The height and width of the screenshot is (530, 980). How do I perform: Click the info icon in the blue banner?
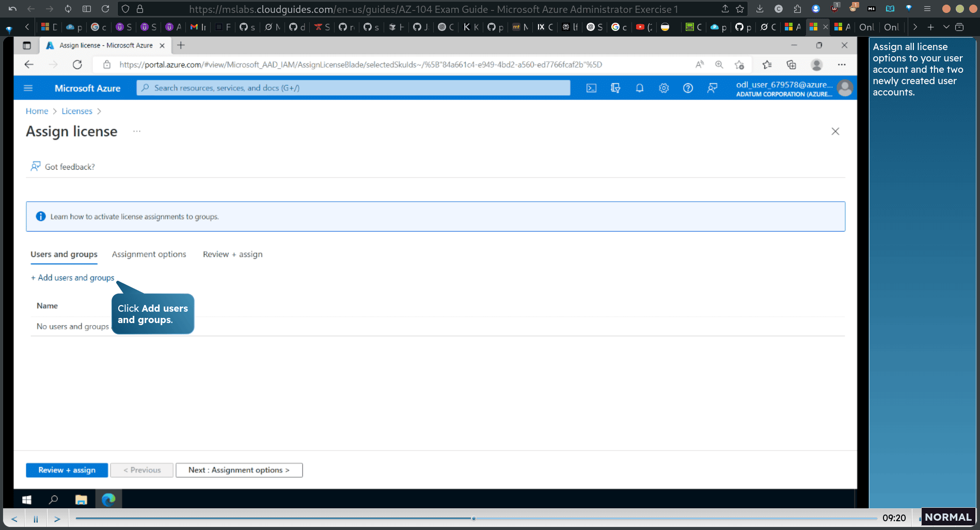tap(41, 216)
